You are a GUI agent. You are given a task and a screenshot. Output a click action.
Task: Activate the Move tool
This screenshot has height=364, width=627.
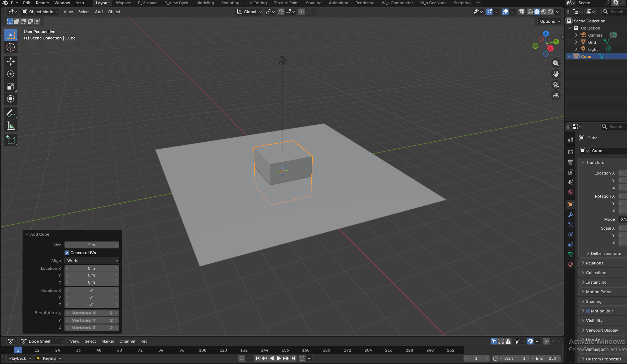[x=11, y=61]
